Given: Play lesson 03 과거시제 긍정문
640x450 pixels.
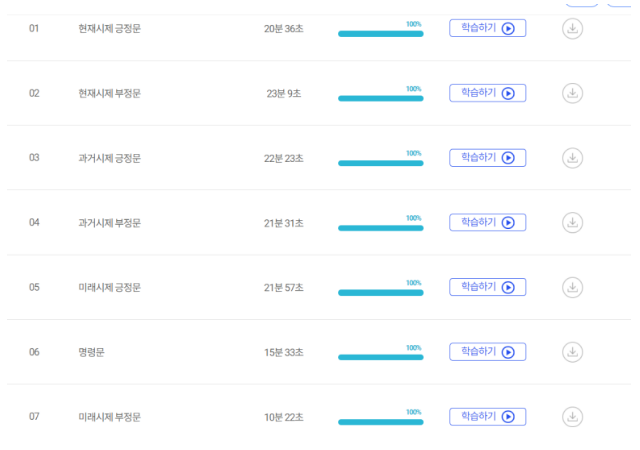Looking at the screenshot, I should click(487, 158).
